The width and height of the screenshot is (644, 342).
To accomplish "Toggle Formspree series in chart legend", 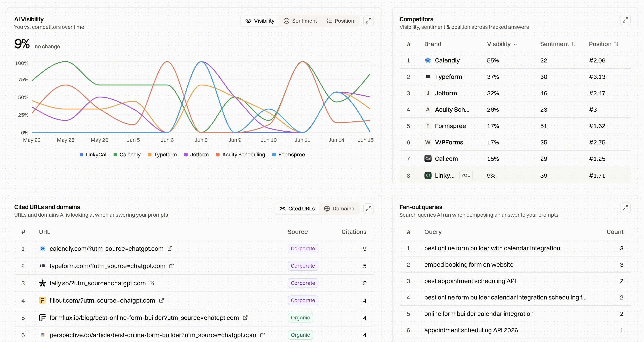I will pos(289,155).
